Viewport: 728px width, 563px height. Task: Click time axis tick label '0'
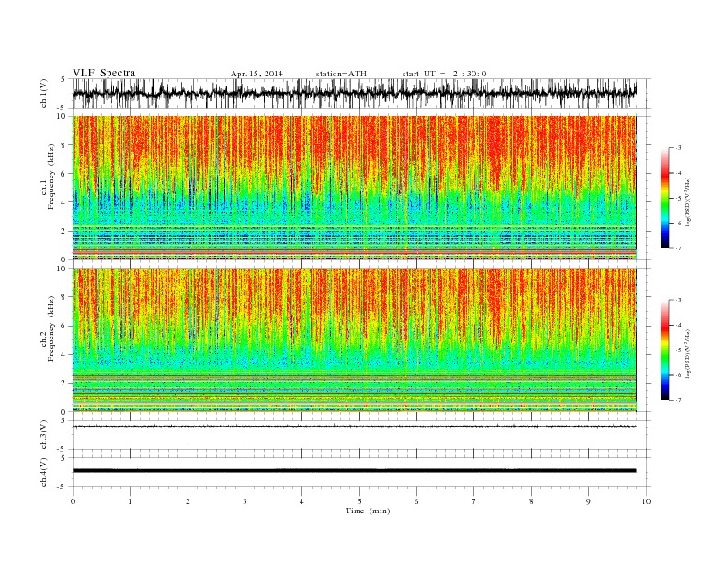pos(73,501)
